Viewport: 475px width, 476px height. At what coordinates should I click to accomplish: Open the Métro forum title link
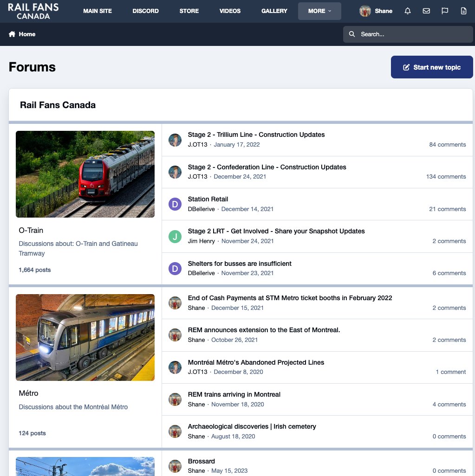click(29, 393)
